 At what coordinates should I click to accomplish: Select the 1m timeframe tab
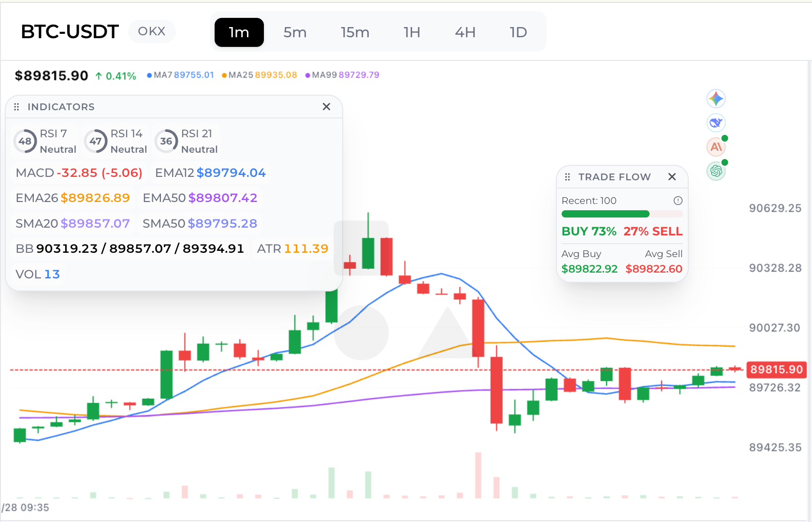pyautogui.click(x=239, y=32)
